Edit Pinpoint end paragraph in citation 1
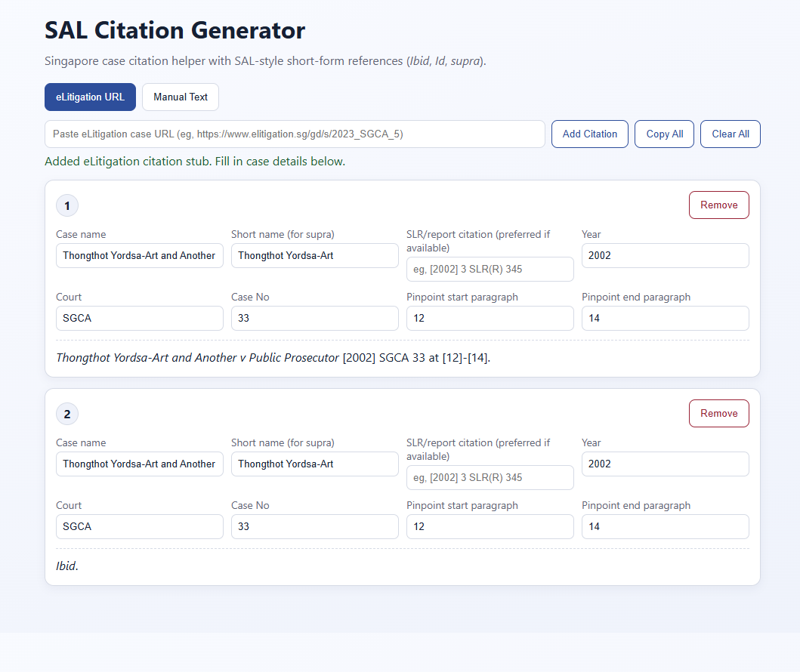The width and height of the screenshot is (800, 672). point(665,318)
